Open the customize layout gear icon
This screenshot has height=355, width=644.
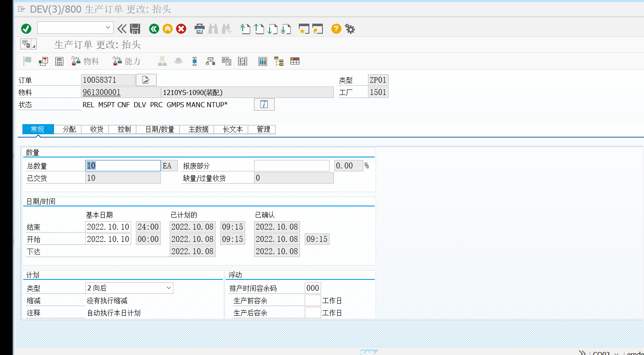(349, 29)
